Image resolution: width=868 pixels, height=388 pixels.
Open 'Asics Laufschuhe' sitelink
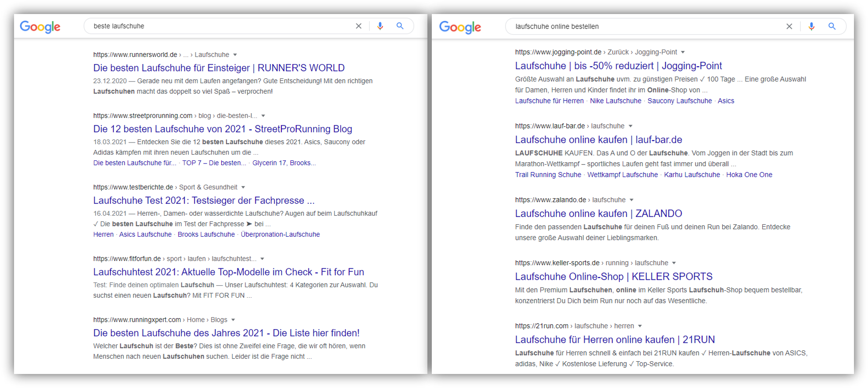coord(145,235)
